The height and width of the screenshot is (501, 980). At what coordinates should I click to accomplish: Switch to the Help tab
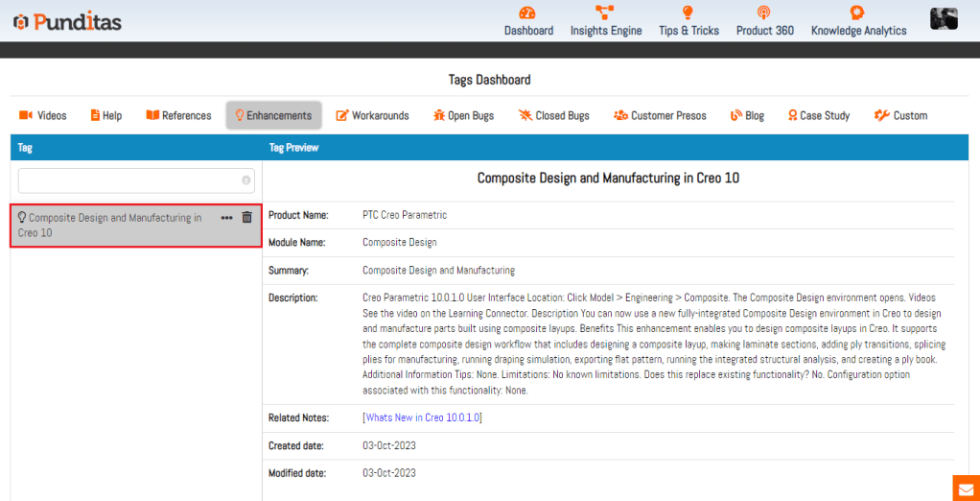[x=106, y=115]
